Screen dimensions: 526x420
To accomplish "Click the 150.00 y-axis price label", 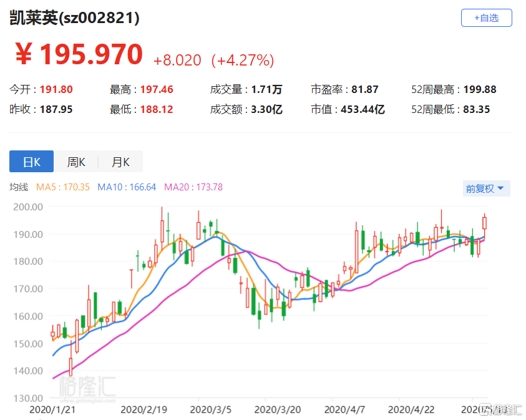I will click(28, 343).
